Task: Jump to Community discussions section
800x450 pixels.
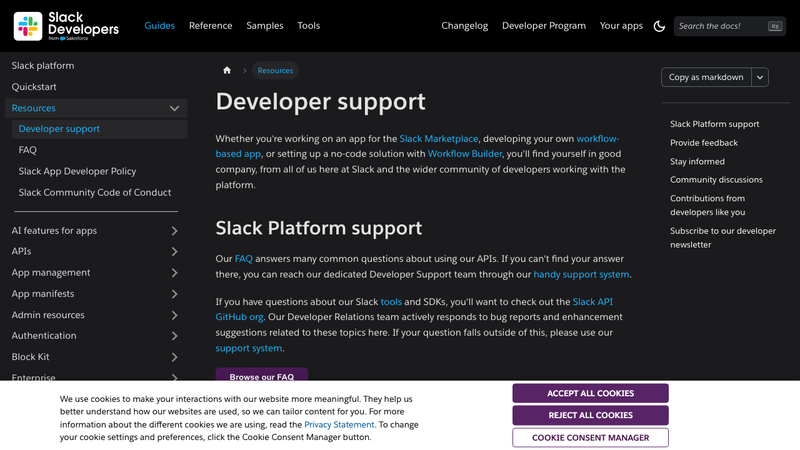Action: point(716,180)
